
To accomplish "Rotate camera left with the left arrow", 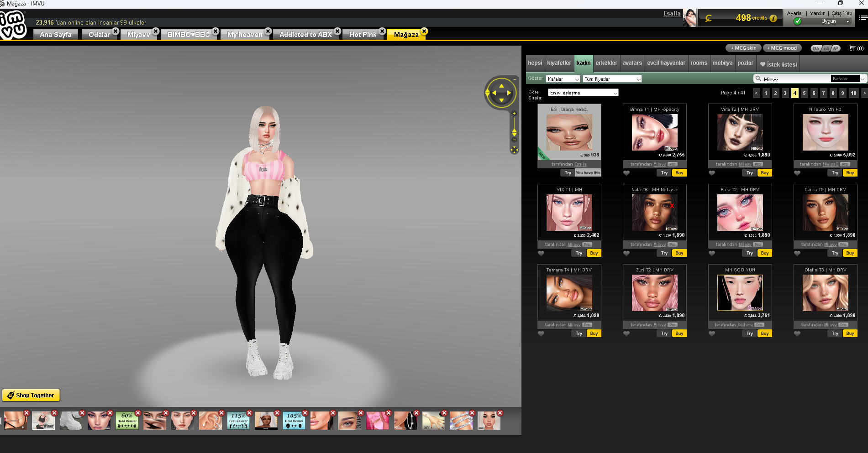I will (494, 93).
